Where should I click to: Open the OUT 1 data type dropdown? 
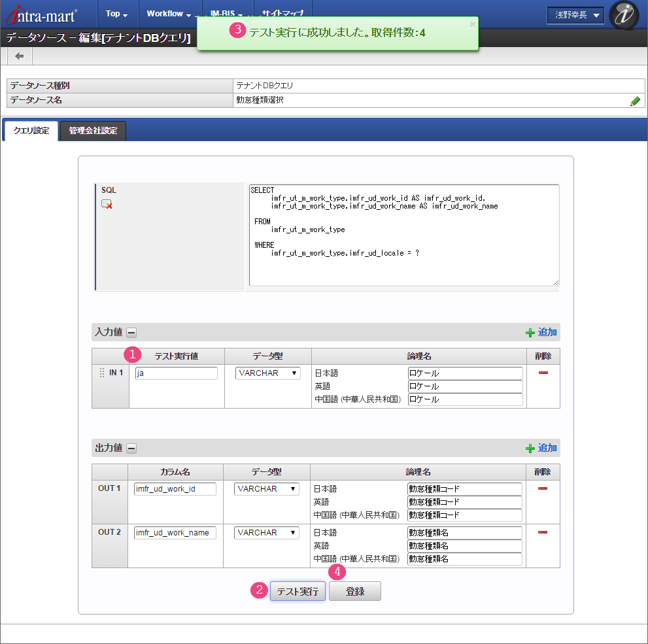click(x=266, y=489)
